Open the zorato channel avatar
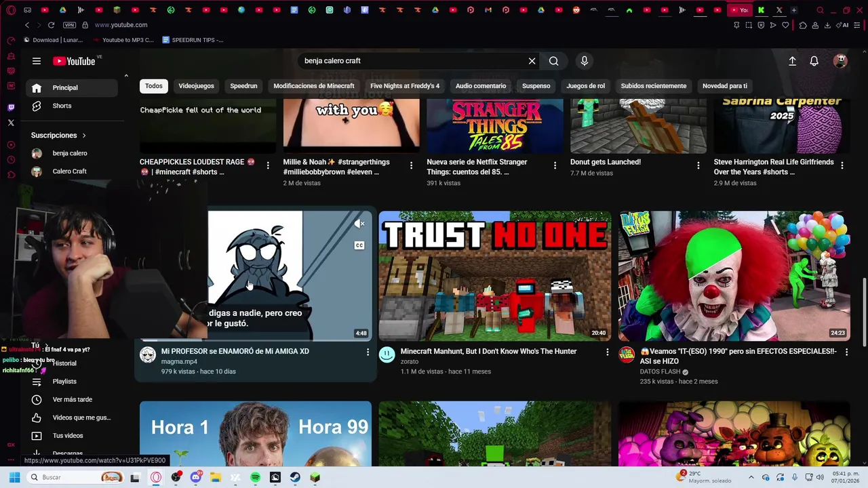Viewport: 868px width, 488px height. point(387,354)
